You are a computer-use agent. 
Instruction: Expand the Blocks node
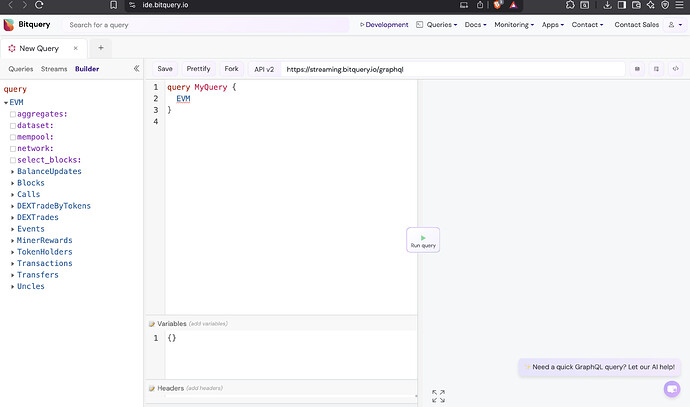click(12, 183)
